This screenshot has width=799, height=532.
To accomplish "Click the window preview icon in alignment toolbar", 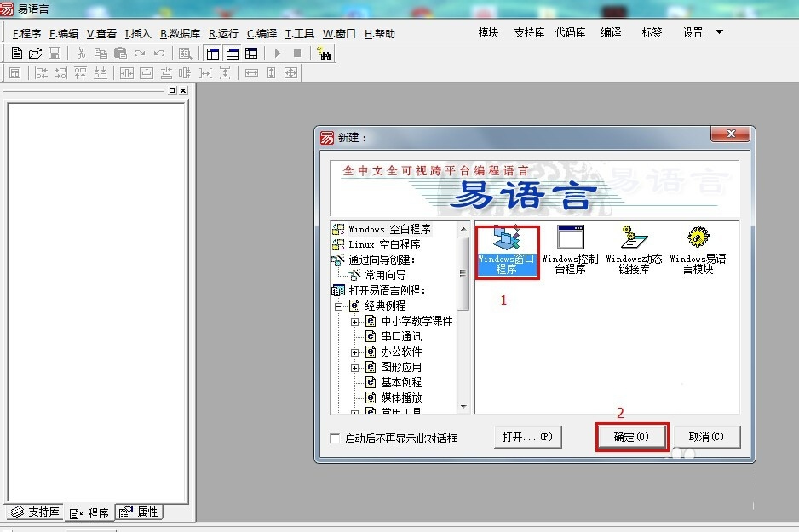I will (x=15, y=73).
